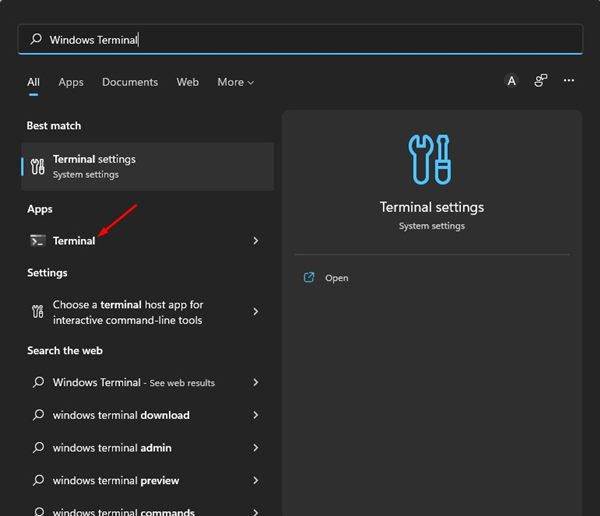This screenshot has height=516, width=600.
Task: Click search icon beside windows terminal preview
Action: (38, 480)
